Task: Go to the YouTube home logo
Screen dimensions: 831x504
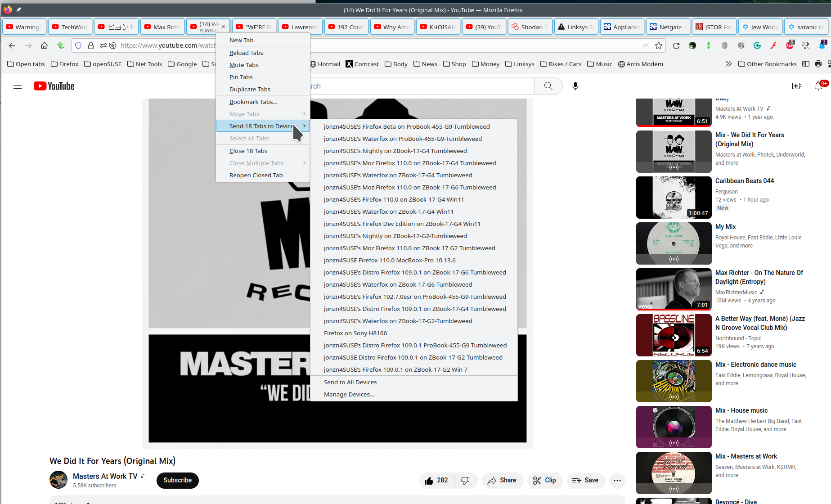Action: pyautogui.click(x=54, y=86)
